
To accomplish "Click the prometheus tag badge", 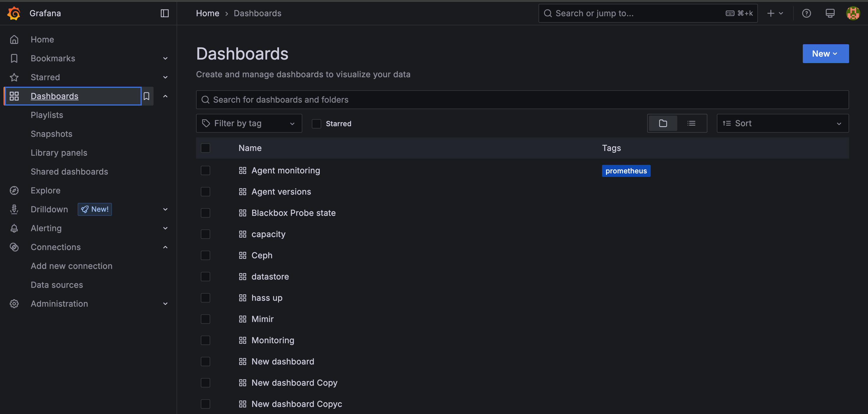I will click(626, 171).
